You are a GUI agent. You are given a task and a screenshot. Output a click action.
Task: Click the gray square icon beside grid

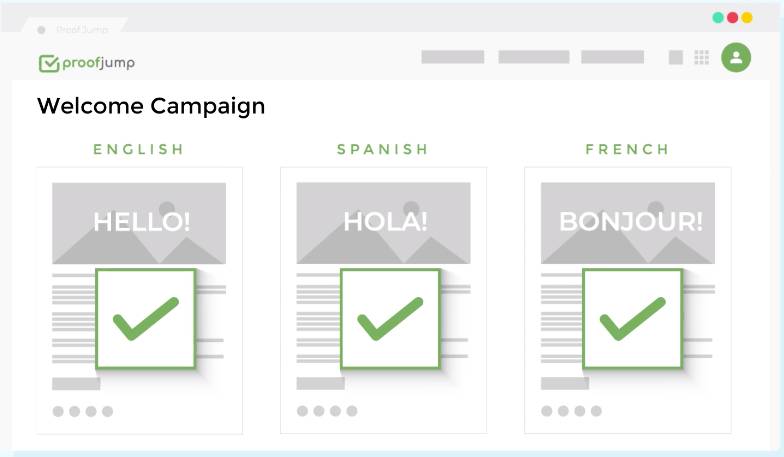coord(676,58)
